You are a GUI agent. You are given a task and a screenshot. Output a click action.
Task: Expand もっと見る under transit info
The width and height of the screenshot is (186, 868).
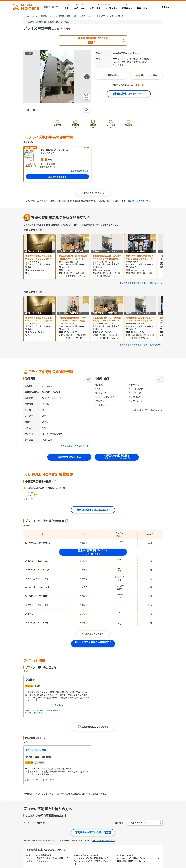[x=120, y=65]
